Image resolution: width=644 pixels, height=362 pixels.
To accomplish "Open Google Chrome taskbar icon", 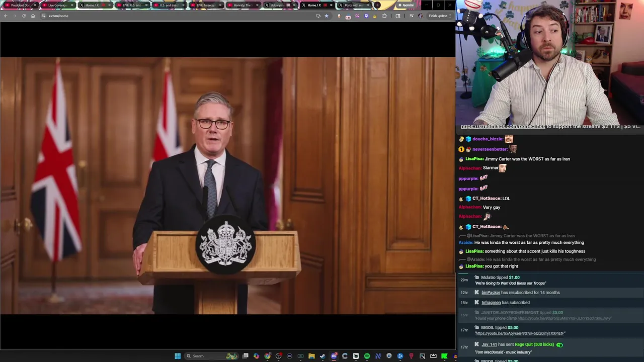I will click(267, 356).
